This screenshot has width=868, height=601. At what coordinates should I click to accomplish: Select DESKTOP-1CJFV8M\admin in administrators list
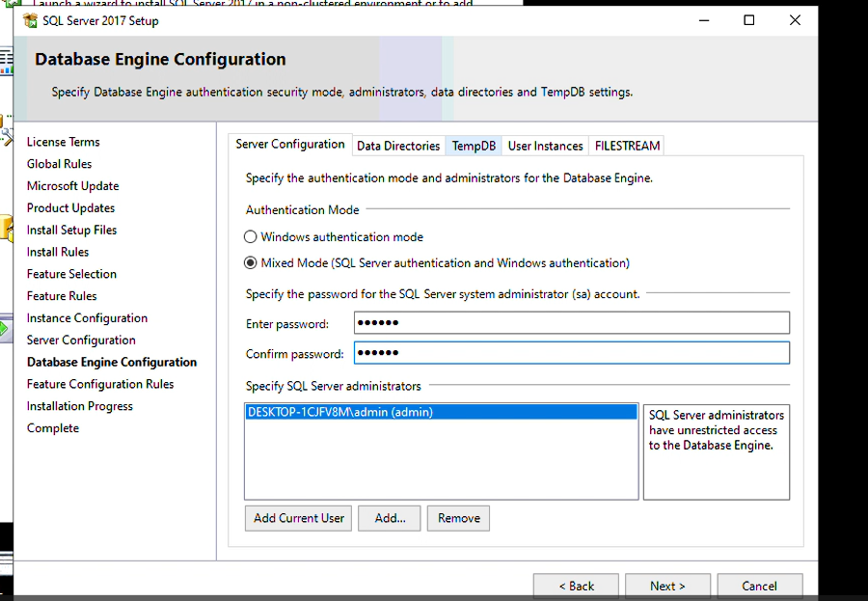click(441, 412)
